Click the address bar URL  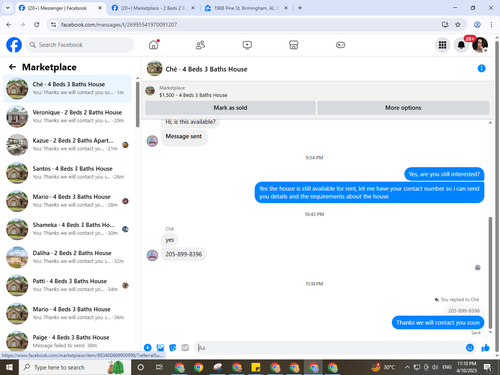[x=119, y=25]
